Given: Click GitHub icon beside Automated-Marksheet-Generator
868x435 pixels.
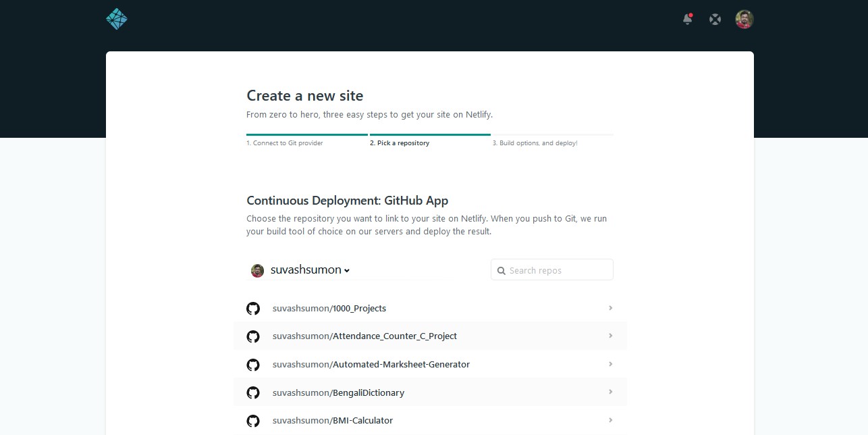Looking at the screenshot, I should pos(253,365).
